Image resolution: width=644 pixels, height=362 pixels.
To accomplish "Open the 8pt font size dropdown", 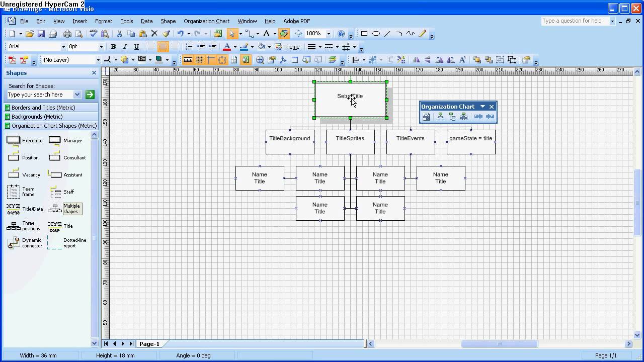I will tap(101, 47).
